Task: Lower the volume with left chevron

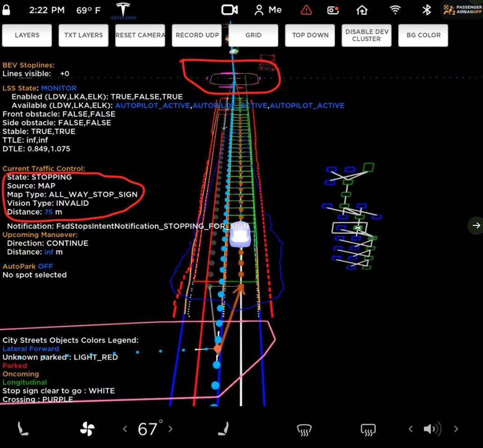Action: (410, 429)
